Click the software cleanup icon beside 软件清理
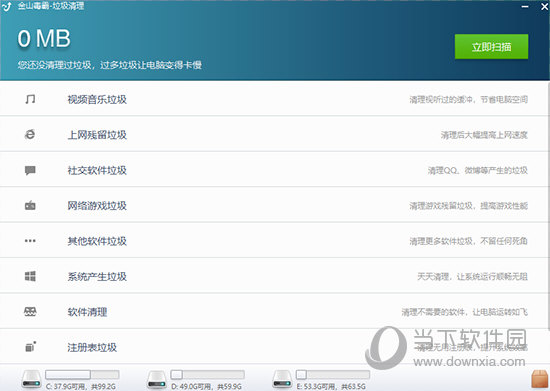This screenshot has width=550, height=391. [x=30, y=312]
